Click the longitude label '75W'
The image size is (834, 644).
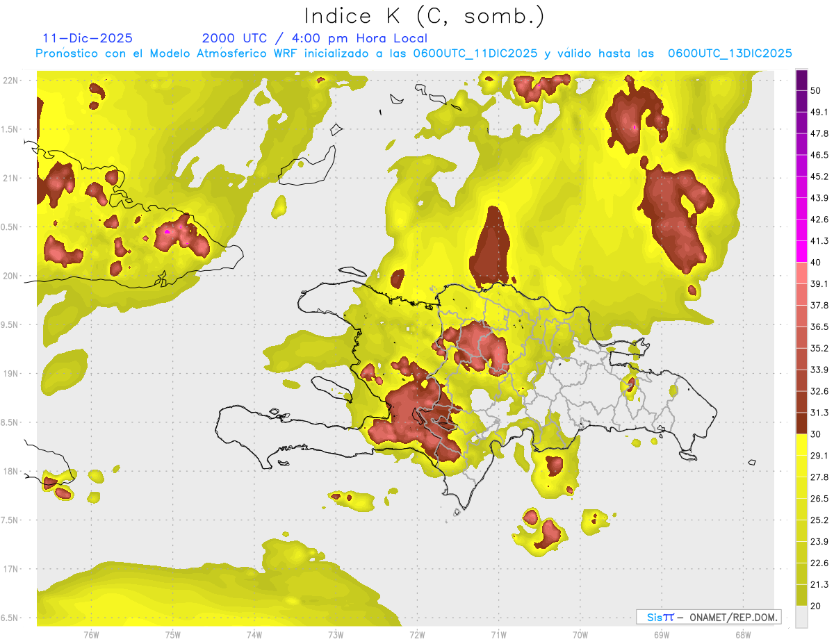(172, 635)
